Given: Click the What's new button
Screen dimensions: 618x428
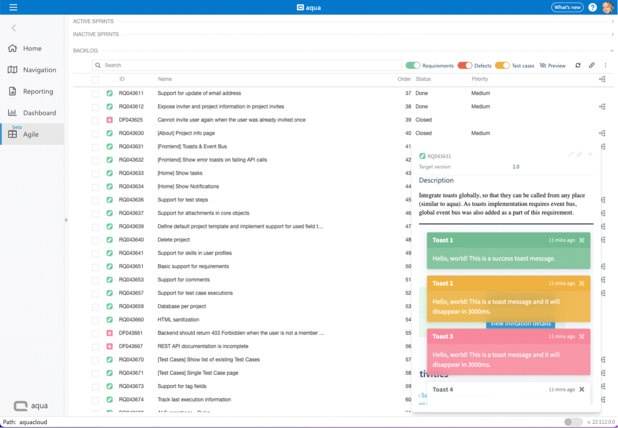Looking at the screenshot, I should (x=567, y=7).
